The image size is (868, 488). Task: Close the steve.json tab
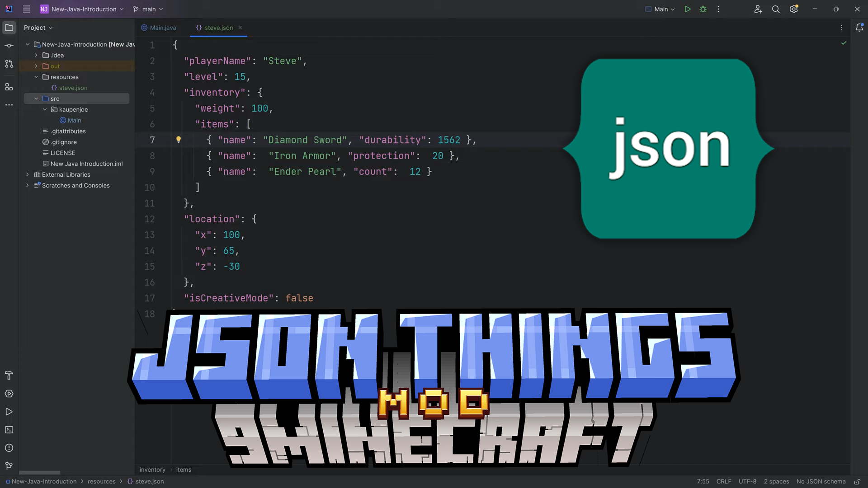[240, 28]
